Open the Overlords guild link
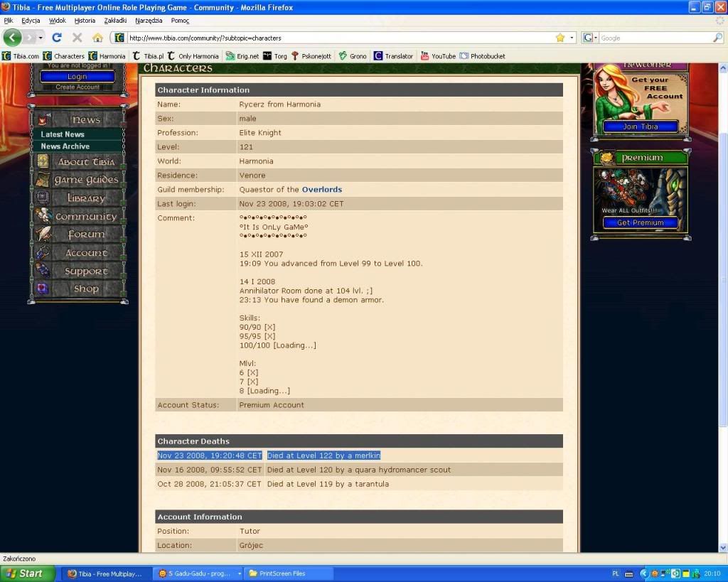Image resolution: width=728 pixels, height=582 pixels. coord(322,189)
